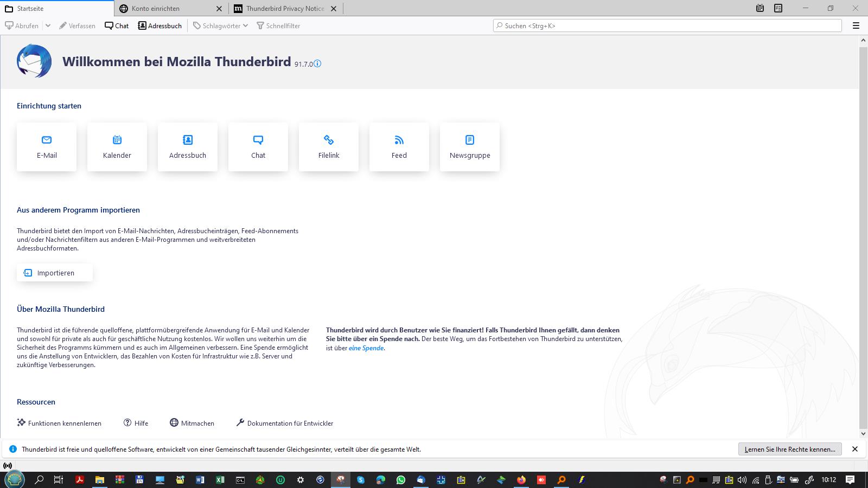This screenshot has height=488, width=868.
Task: Open the Hilfe resource link
Action: 136,423
